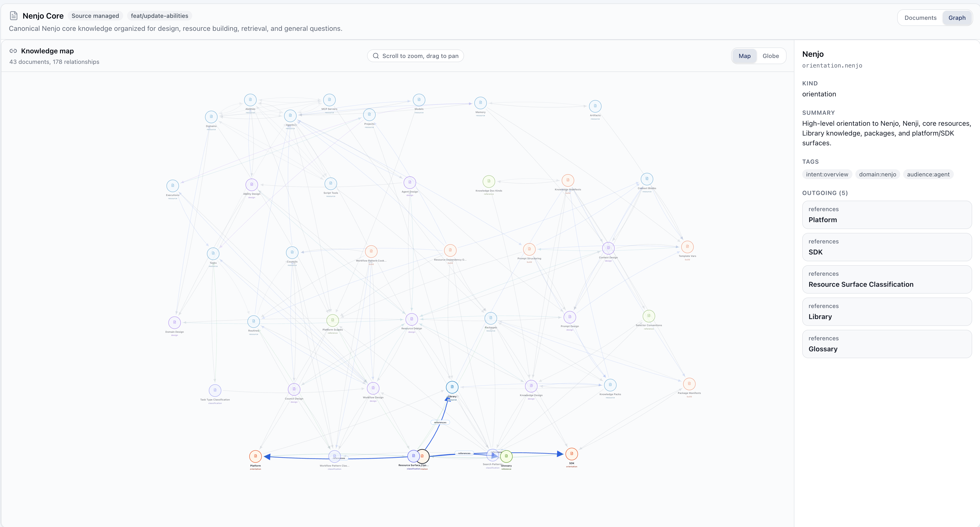Click the Agents resource node
Screen dimensions: 980x527
click(x=290, y=115)
